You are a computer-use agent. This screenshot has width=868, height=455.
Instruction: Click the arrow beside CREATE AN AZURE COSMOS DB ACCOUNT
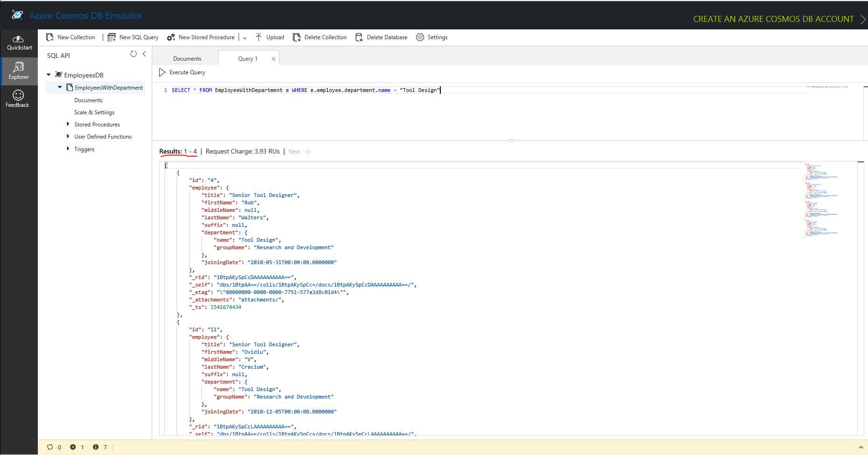pos(863,19)
